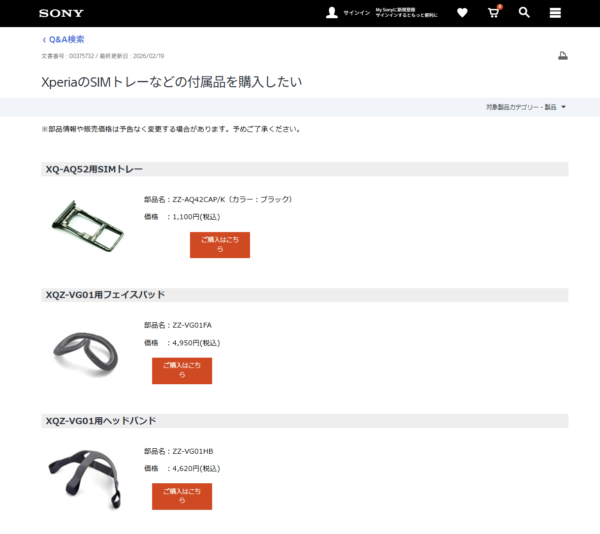Click part name ZZ-VG01FA text
Image resolution: width=600 pixels, height=534 pixels.
coord(178,325)
